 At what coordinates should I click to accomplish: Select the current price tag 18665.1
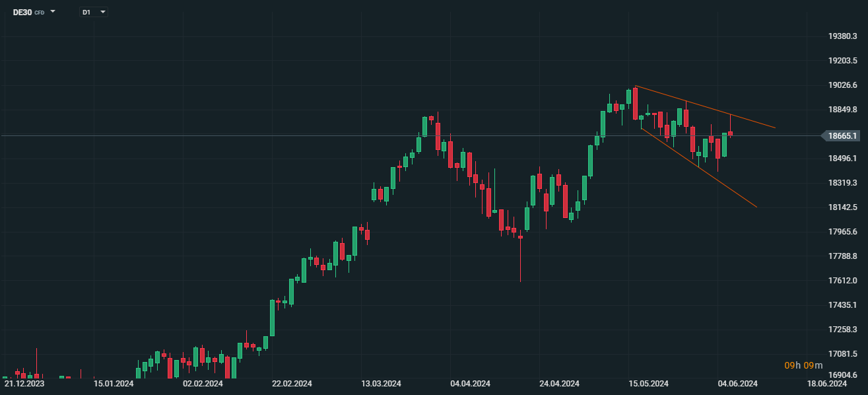(x=842, y=136)
